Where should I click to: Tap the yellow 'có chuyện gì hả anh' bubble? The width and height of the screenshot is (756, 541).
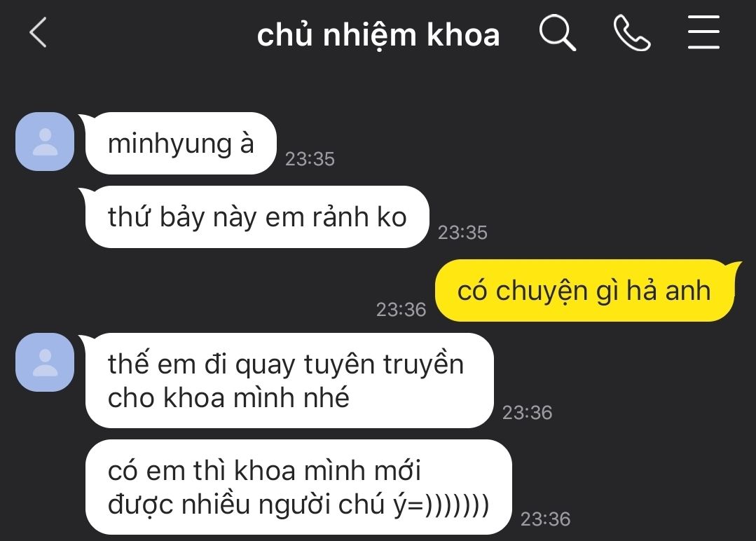coord(584,291)
